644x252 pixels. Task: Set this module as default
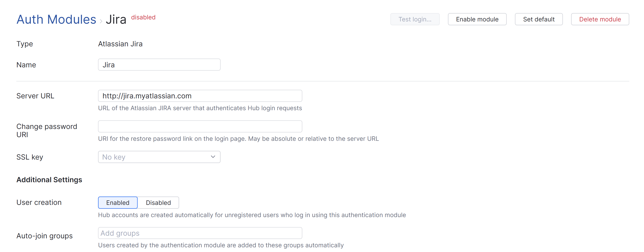tap(539, 19)
